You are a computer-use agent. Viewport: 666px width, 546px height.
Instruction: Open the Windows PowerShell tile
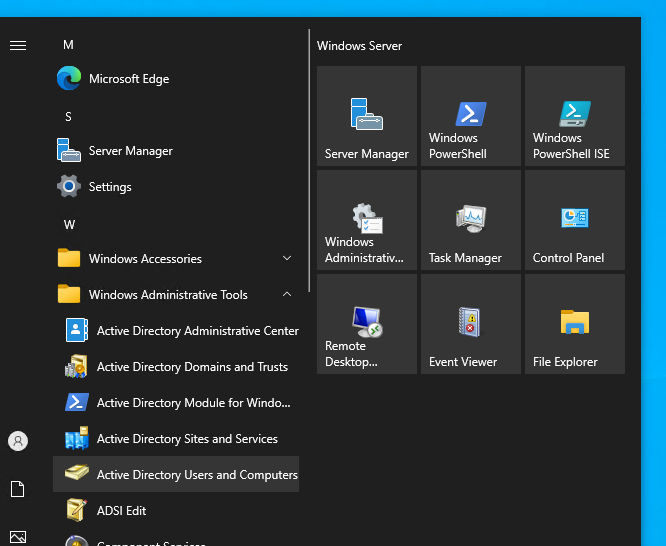coord(471,116)
